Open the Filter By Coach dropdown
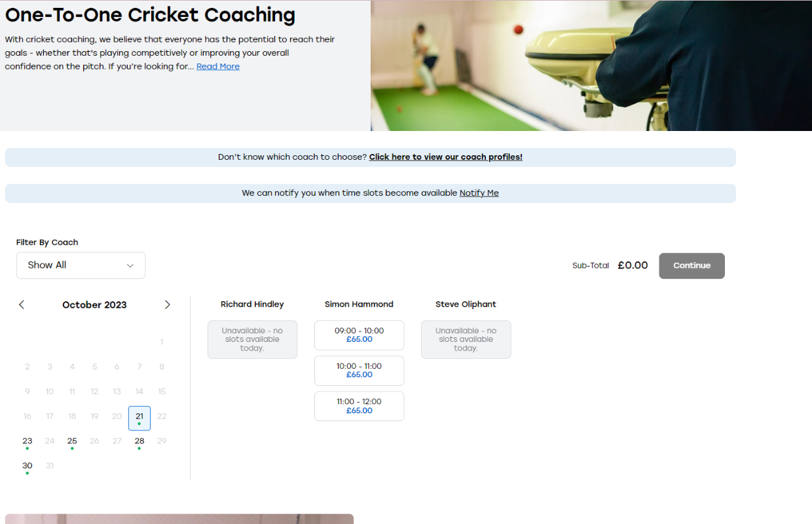The image size is (812, 524). 81,265
